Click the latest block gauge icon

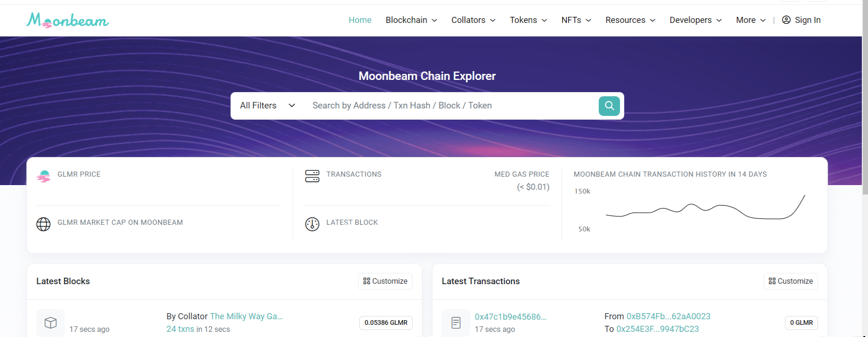coord(312,224)
